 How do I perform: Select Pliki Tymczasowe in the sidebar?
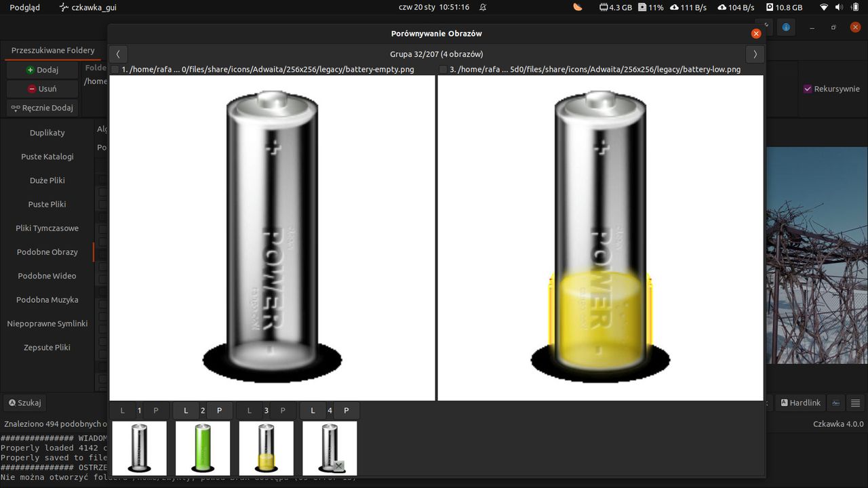coord(47,228)
